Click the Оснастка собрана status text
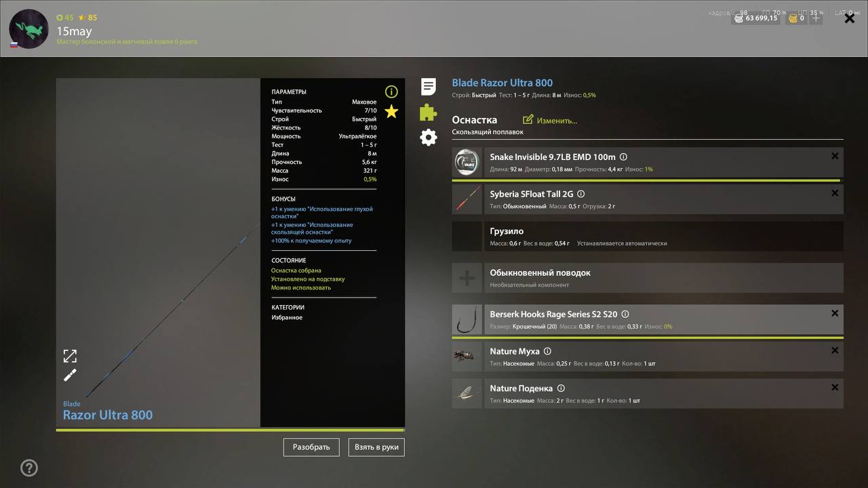Image resolution: width=868 pixels, height=488 pixels. pyautogui.click(x=296, y=270)
